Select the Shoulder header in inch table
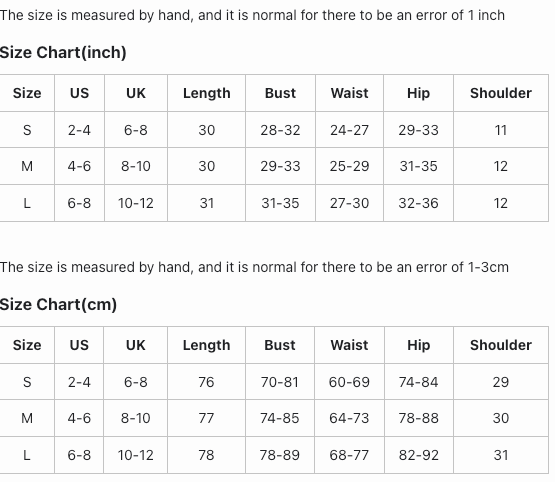Image resolution: width=555 pixels, height=482 pixels. coord(501,93)
